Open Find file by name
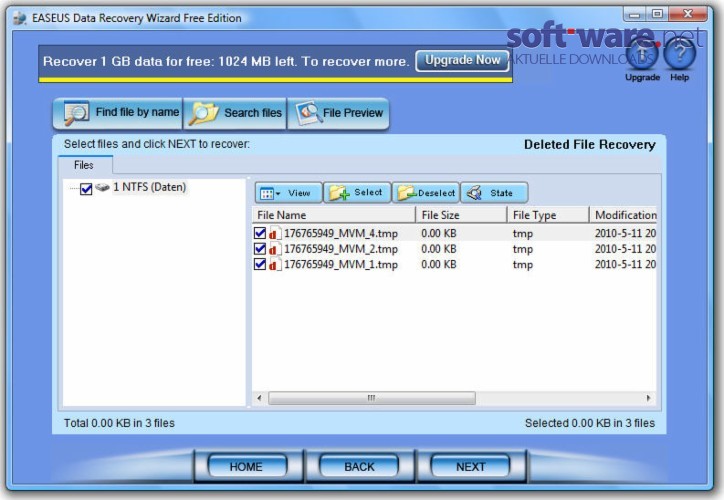Screen dimensions: 724x500 (x=118, y=113)
